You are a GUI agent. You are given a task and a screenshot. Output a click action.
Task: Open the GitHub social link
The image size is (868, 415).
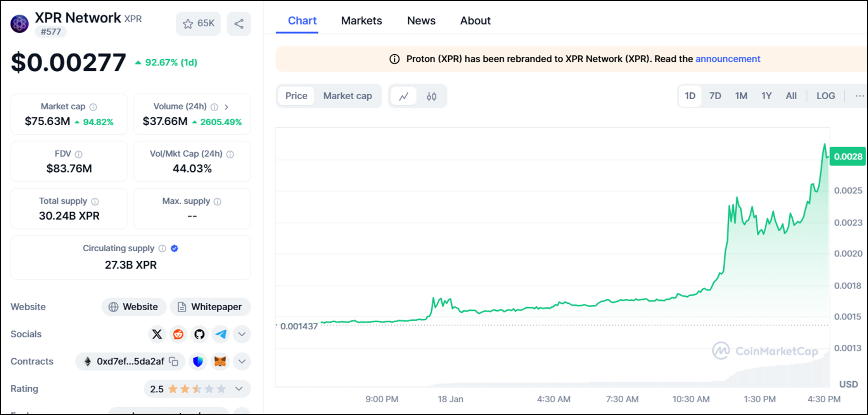[199, 334]
